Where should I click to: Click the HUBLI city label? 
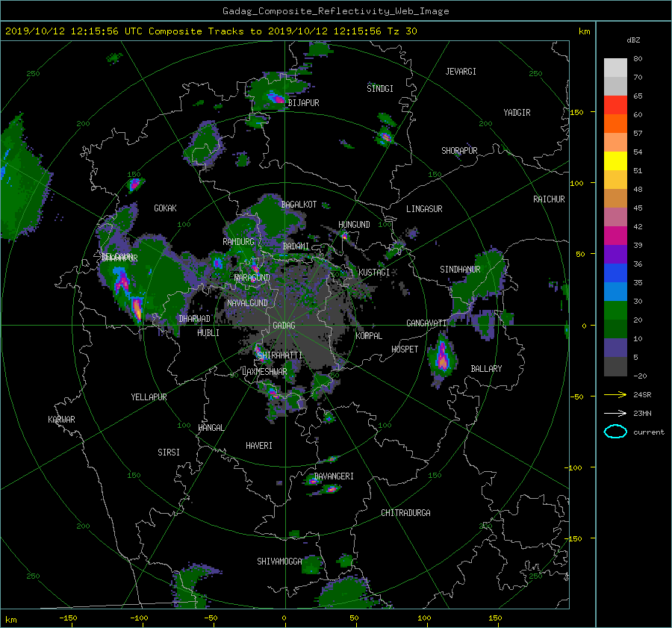tap(208, 333)
